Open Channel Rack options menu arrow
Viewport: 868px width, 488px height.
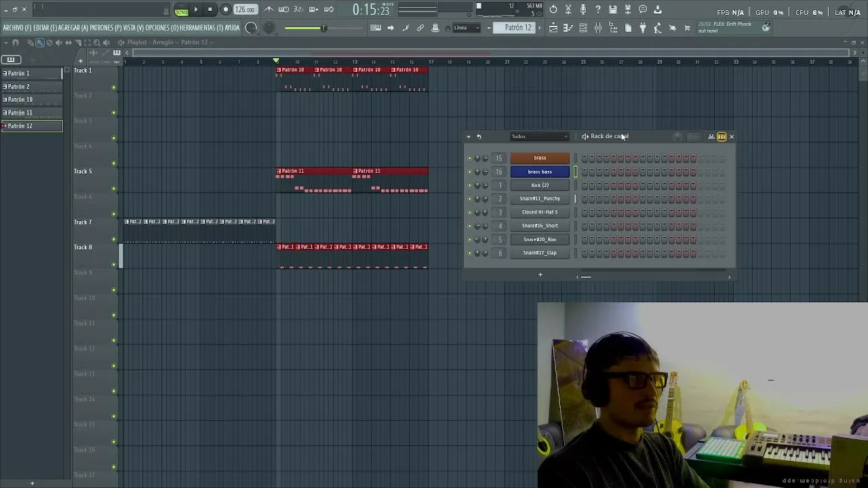(x=468, y=137)
